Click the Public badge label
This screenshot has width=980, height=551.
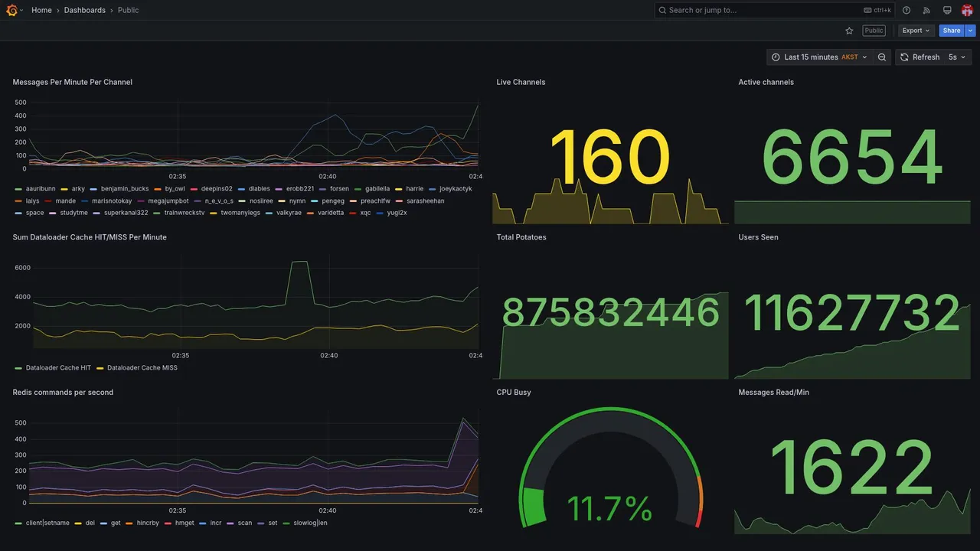[x=874, y=31]
